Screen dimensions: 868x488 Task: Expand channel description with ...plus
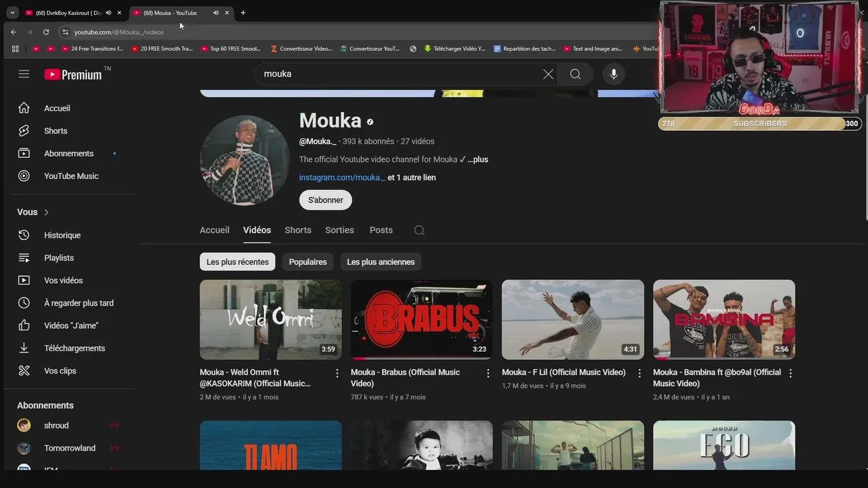click(477, 159)
